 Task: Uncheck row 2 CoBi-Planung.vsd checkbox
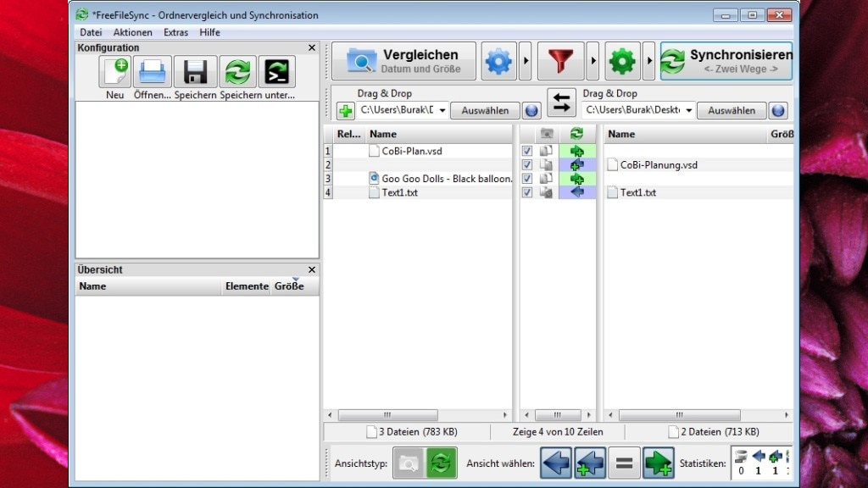527,165
